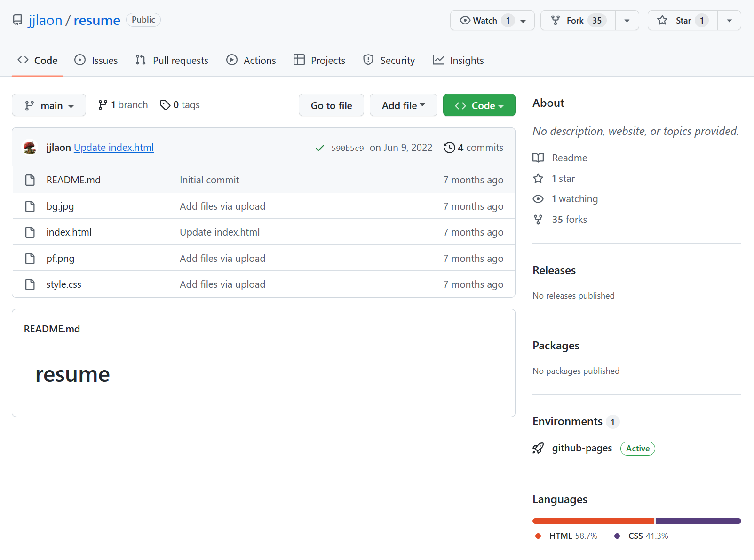Image resolution: width=754 pixels, height=560 pixels.
Task: Click the purple CSS segment of language bar
Action: click(698, 521)
